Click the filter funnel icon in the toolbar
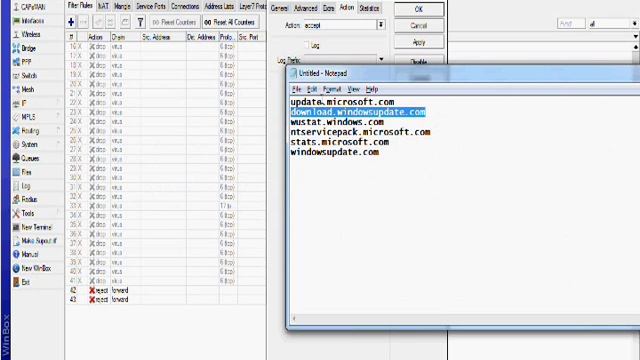This screenshot has height=360, width=640. pyautogui.click(x=140, y=22)
